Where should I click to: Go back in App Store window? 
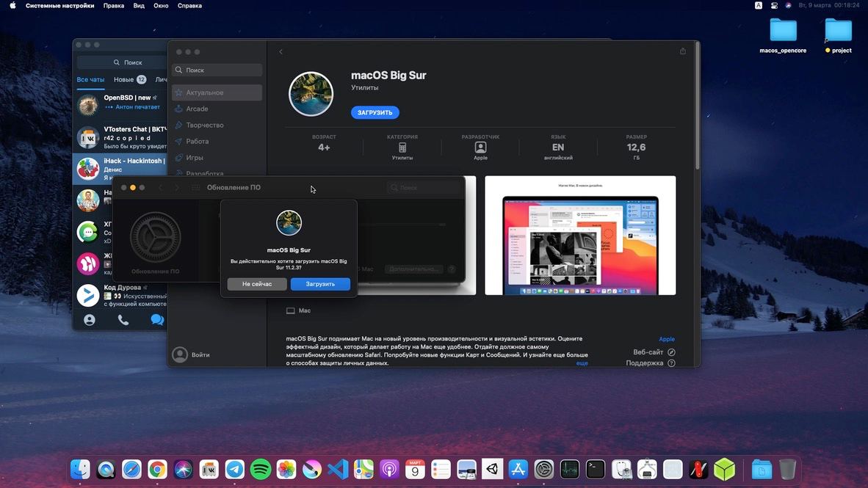coord(281,51)
